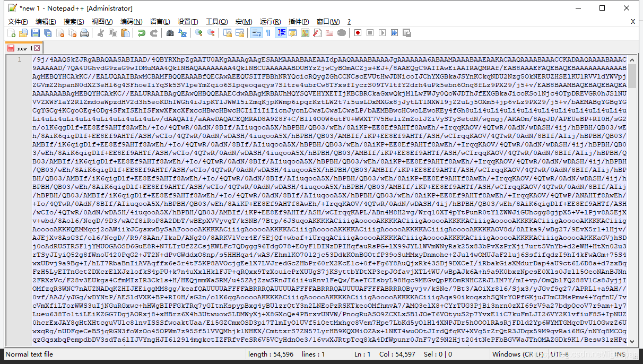Select the 'new 1' document tab
The height and width of the screenshot is (364, 643).
(x=22, y=48)
